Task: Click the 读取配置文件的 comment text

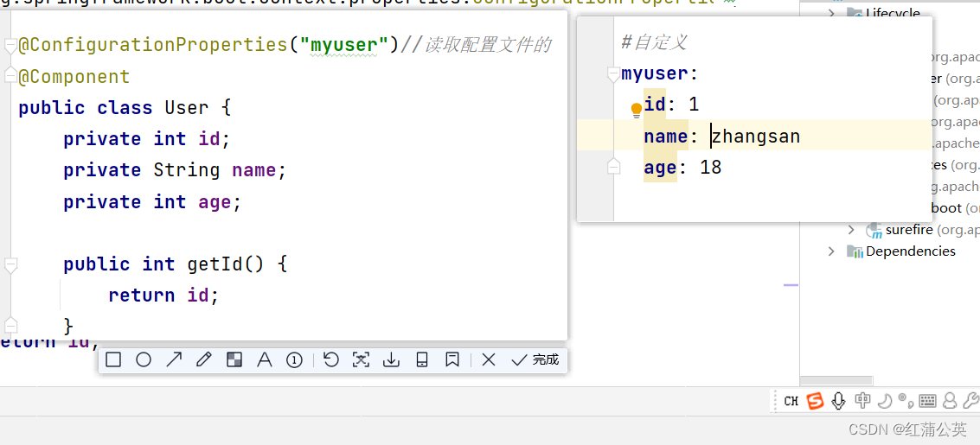Action: pyautogui.click(x=488, y=45)
